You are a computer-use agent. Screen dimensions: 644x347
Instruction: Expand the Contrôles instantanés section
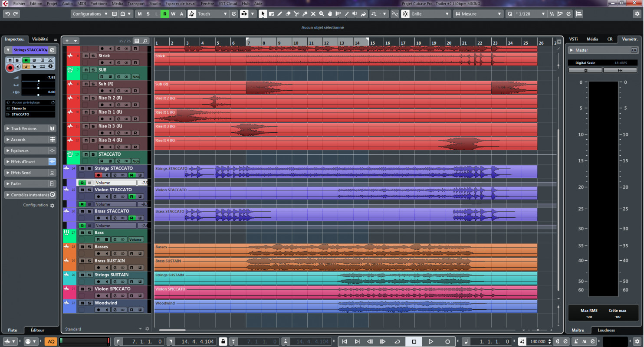(x=30, y=195)
